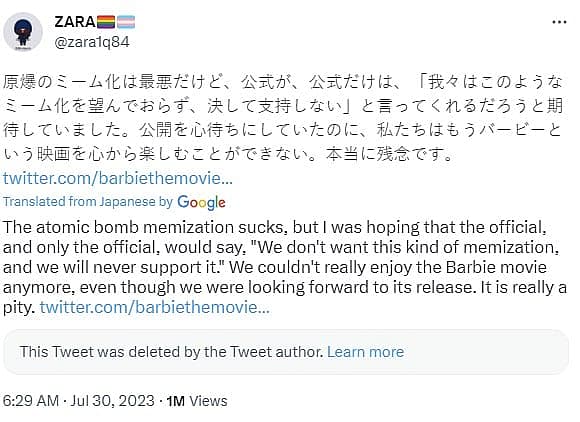The image size is (580, 422).
Task: Click the word Google in the translation credit
Action: coord(201,202)
